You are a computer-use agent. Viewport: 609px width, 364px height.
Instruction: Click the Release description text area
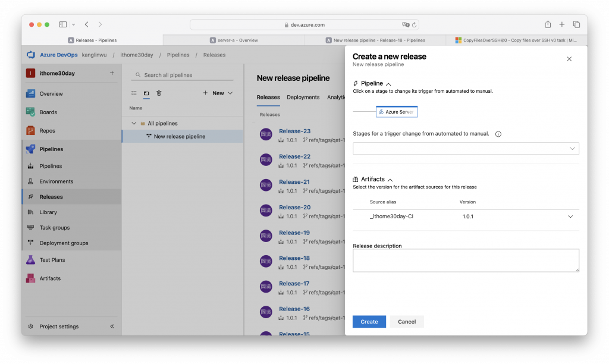click(466, 261)
